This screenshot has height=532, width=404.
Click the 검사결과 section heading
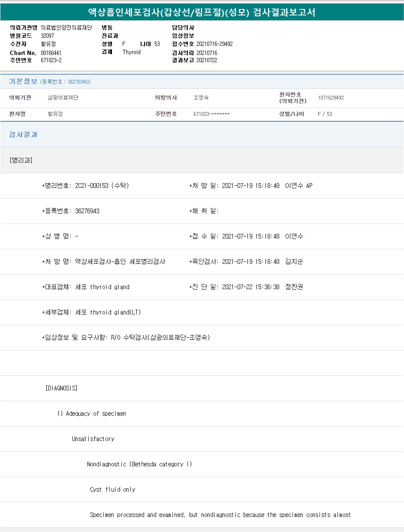point(23,135)
